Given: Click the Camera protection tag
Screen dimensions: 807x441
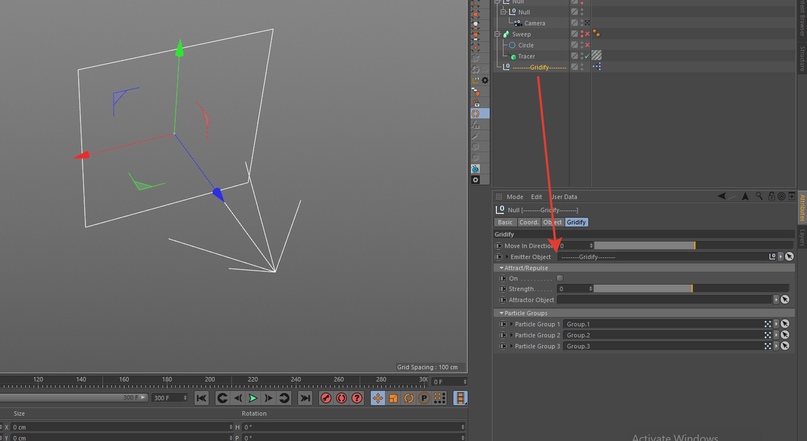Looking at the screenshot, I should [x=587, y=23].
